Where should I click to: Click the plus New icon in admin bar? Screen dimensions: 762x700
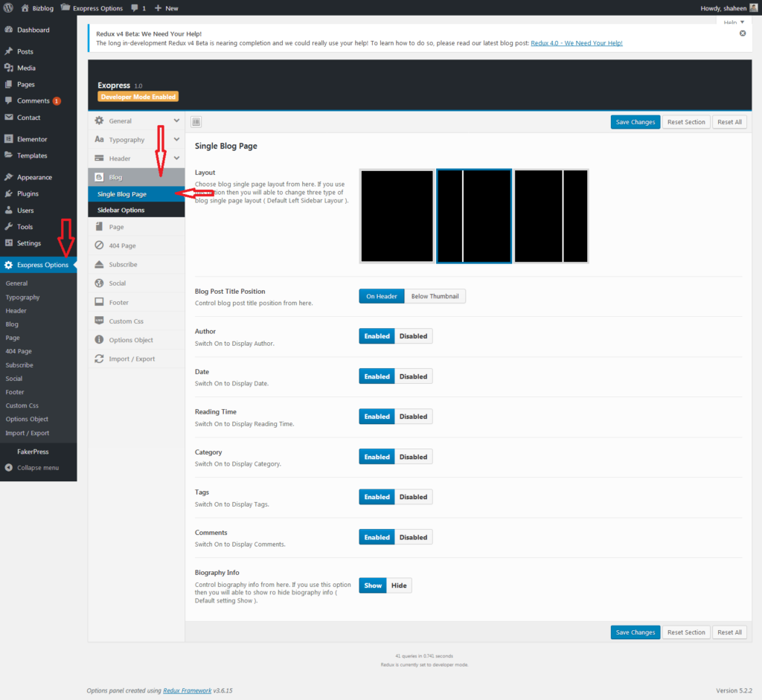click(x=158, y=8)
